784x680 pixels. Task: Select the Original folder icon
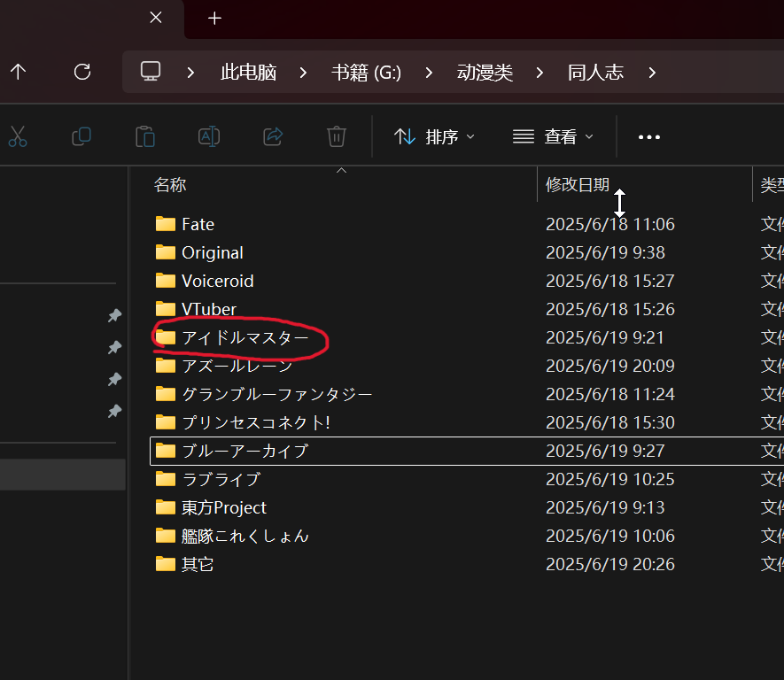coord(166,252)
